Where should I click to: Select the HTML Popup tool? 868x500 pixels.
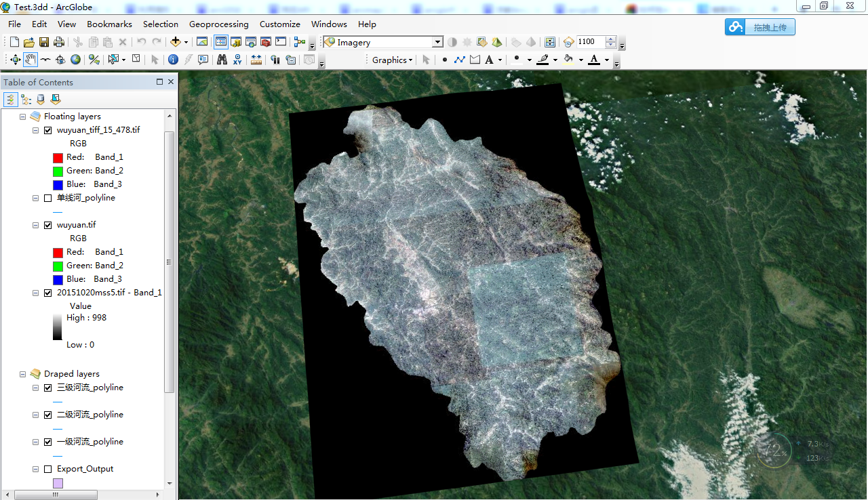pyautogui.click(x=203, y=60)
